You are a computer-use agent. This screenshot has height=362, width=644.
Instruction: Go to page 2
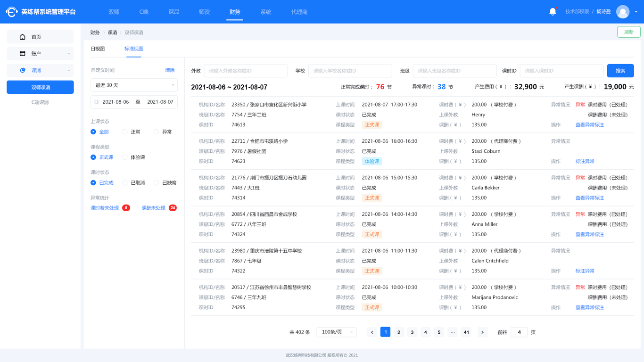[x=399, y=332]
